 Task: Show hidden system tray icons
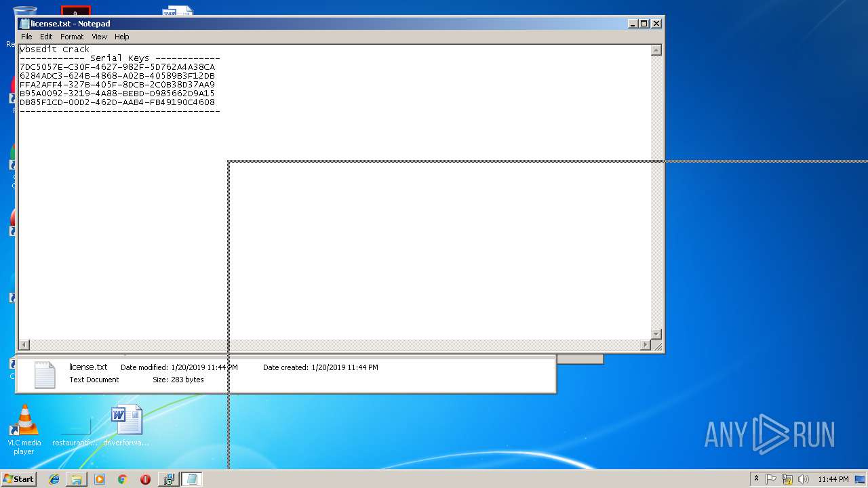[x=757, y=479]
